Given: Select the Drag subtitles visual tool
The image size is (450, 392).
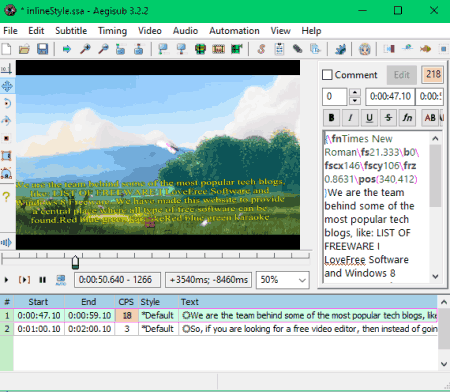Looking at the screenshot, I should pos(7,86).
